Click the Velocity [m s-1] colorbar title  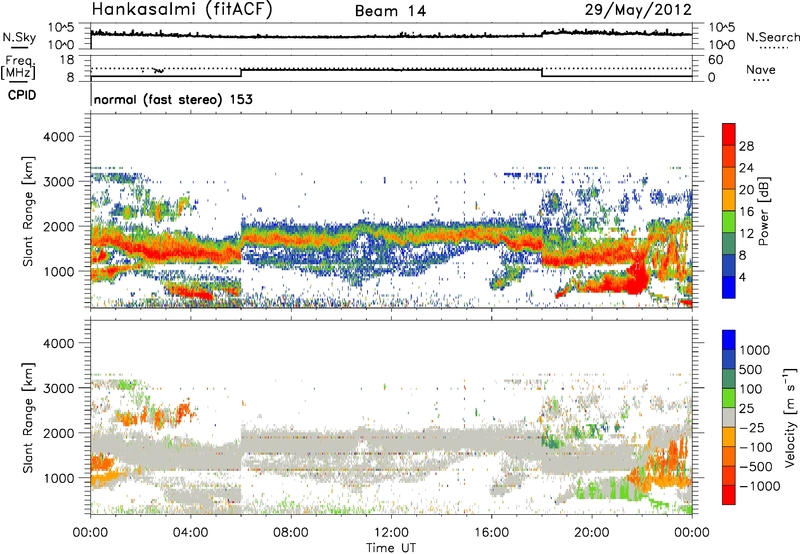tap(790, 417)
